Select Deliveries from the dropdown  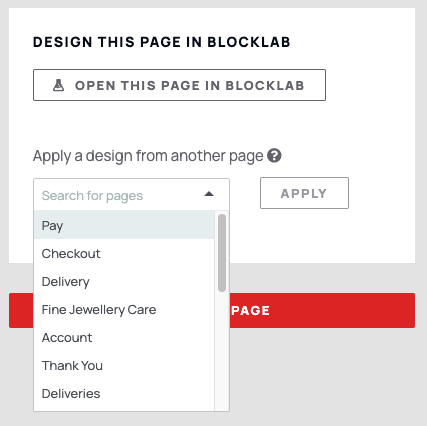(124, 394)
